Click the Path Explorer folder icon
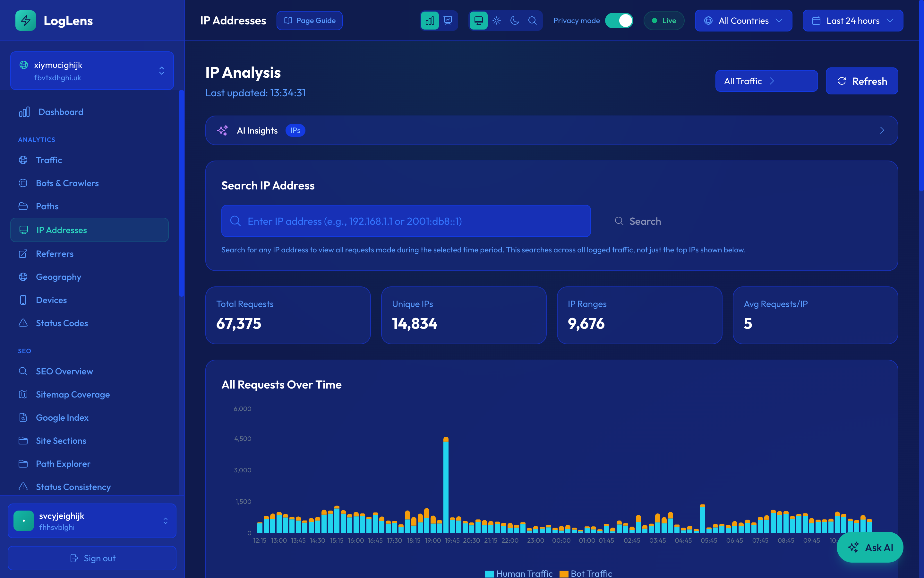This screenshot has width=924, height=578. pos(23,464)
